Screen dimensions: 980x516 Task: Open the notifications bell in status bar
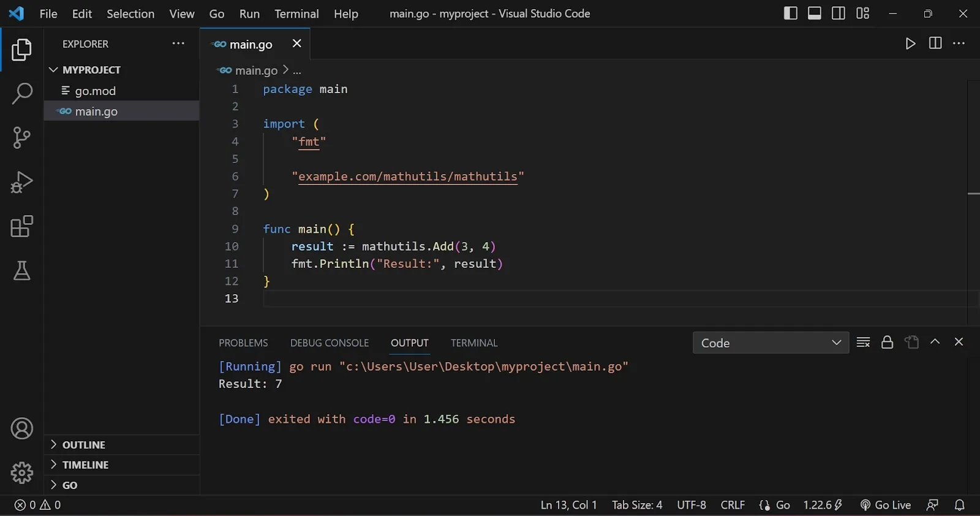(960, 505)
